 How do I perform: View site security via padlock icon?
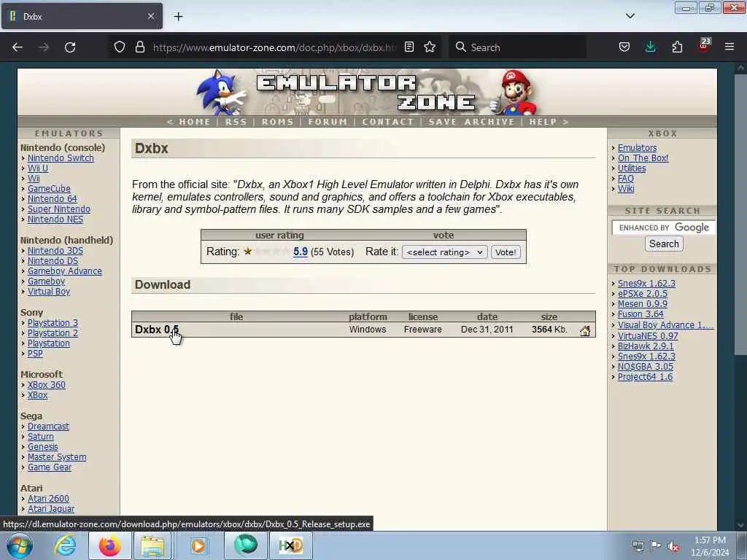click(139, 47)
